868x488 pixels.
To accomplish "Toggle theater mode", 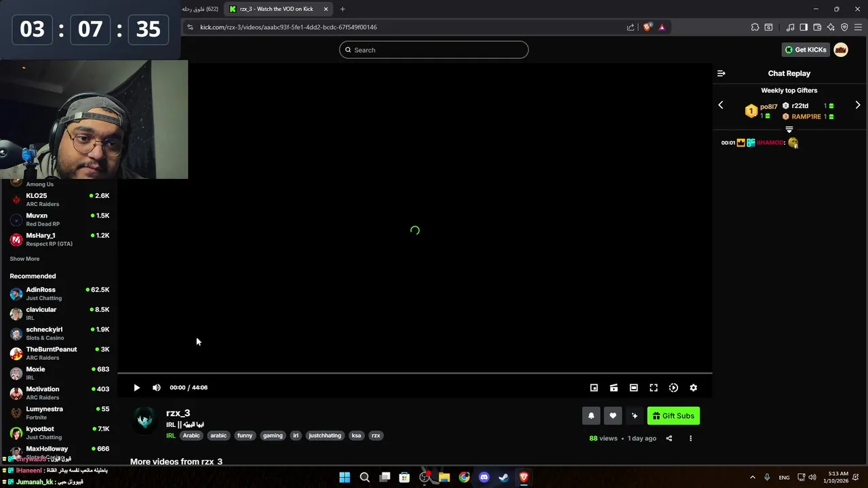I will click(x=633, y=388).
